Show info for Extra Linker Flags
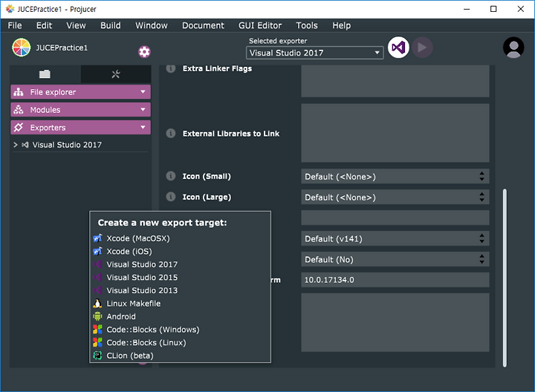The image size is (535, 392). pos(171,68)
